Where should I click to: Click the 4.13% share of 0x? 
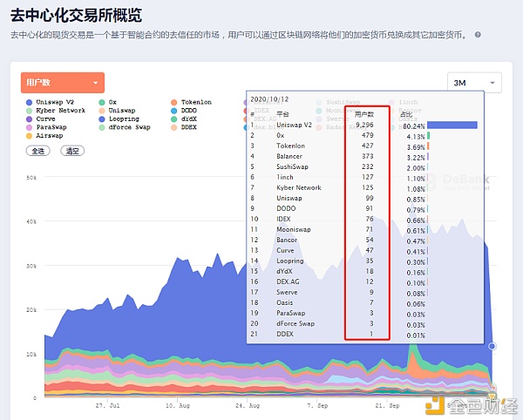coord(416,137)
